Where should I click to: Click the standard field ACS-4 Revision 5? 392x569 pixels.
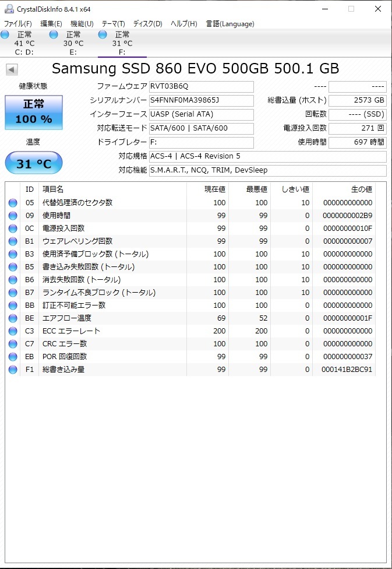click(x=267, y=156)
